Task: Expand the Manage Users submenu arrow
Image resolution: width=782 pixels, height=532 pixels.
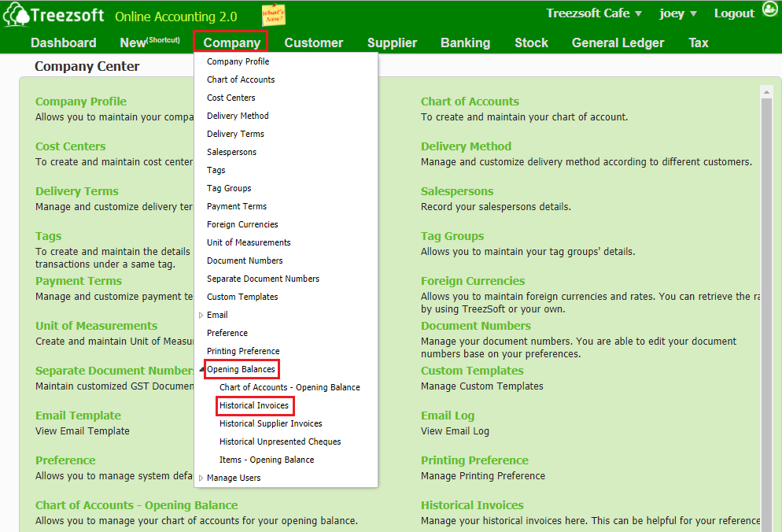Action: 201,478
